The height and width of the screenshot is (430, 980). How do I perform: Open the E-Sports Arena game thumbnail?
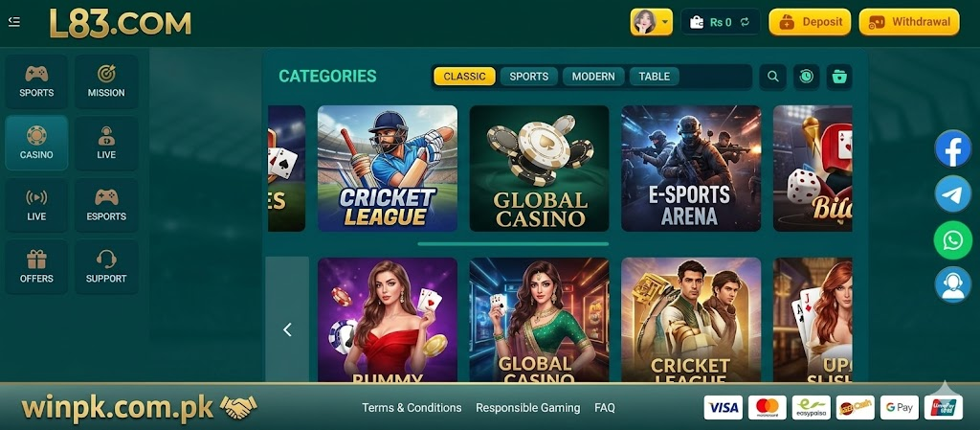tap(691, 169)
